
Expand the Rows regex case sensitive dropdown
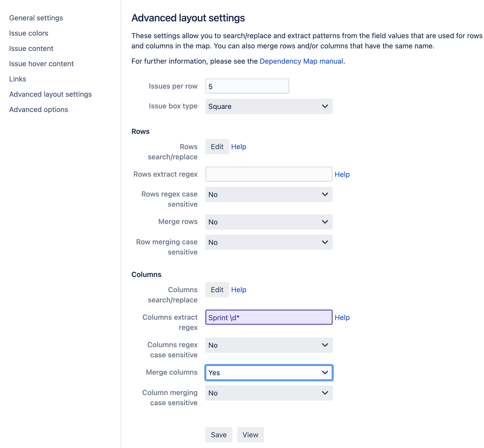[269, 194]
